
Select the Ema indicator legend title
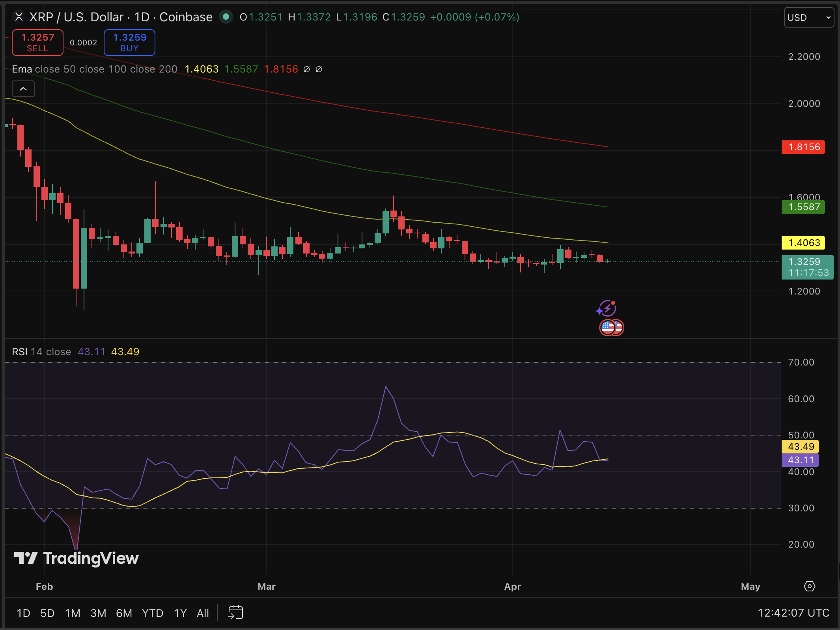pyautogui.click(x=22, y=69)
